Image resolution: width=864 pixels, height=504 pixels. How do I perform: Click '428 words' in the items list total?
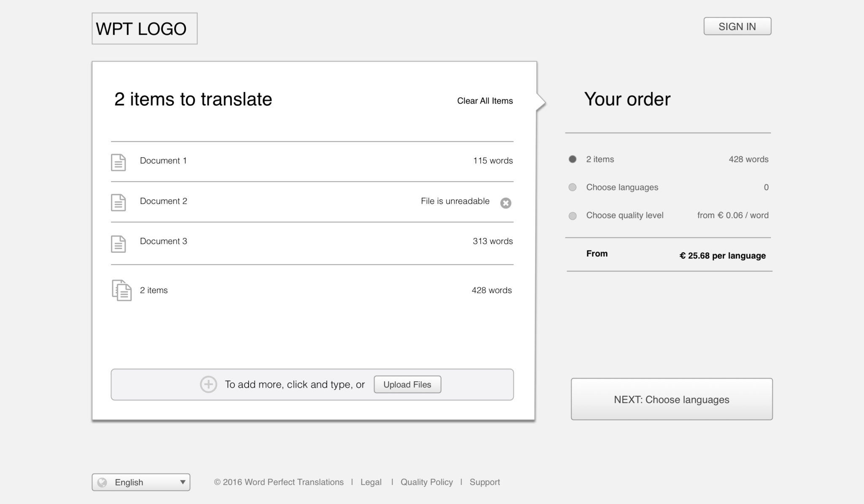pos(492,290)
